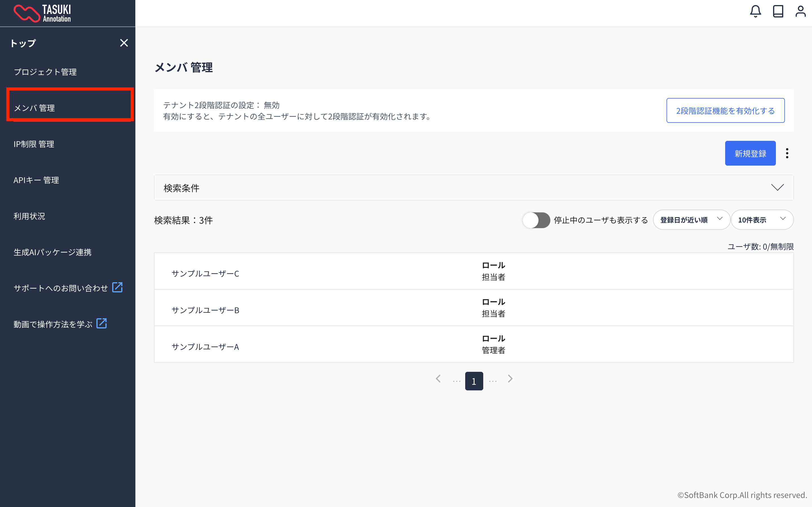Open the user account icon
This screenshot has height=507, width=812.
click(x=800, y=11)
